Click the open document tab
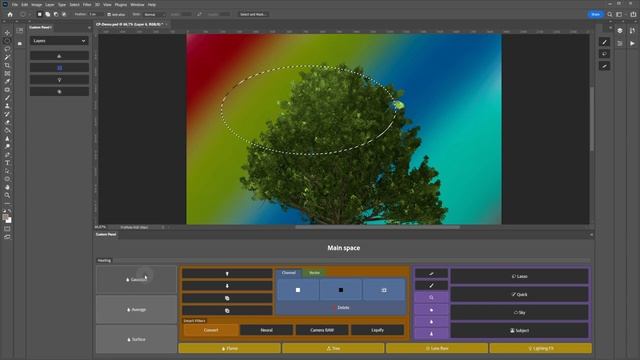 tap(130, 24)
